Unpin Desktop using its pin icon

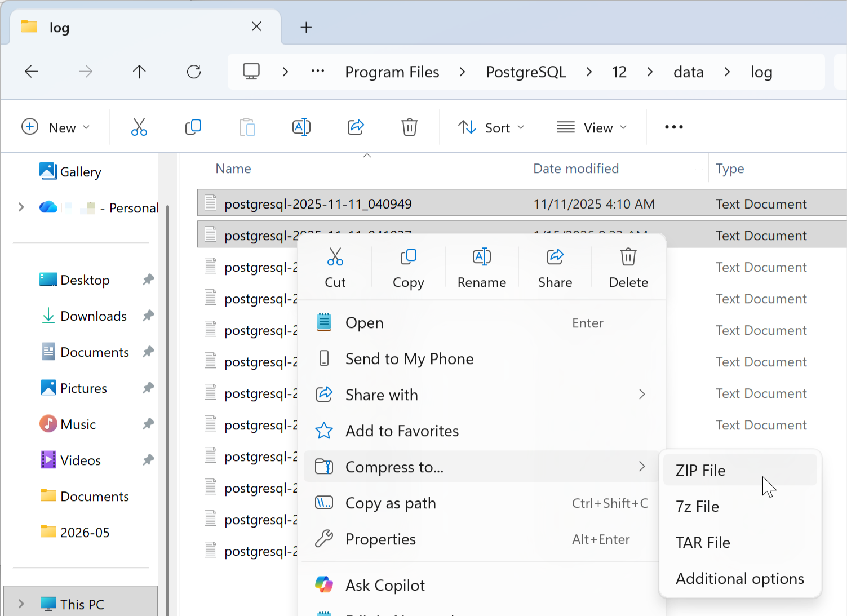[x=148, y=279]
